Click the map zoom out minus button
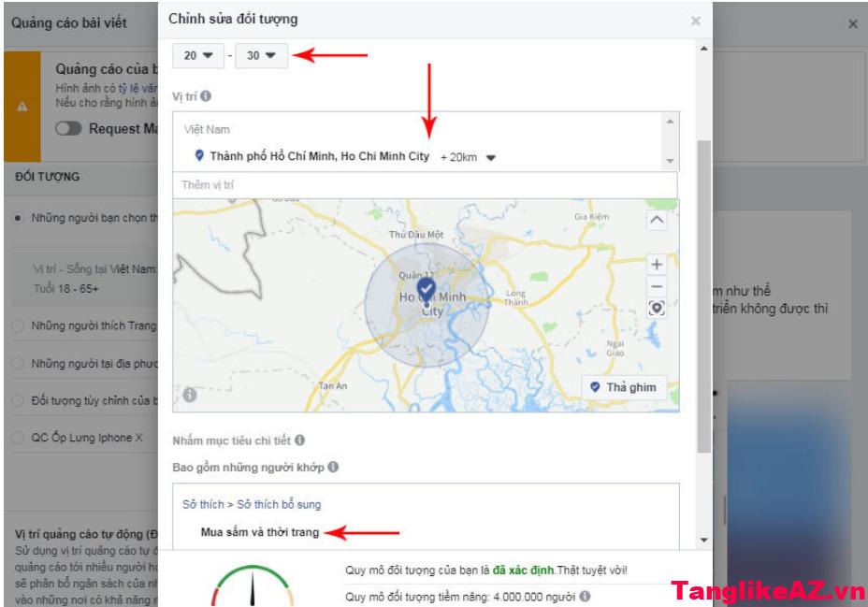This screenshot has height=607, width=868. pyautogui.click(x=657, y=286)
